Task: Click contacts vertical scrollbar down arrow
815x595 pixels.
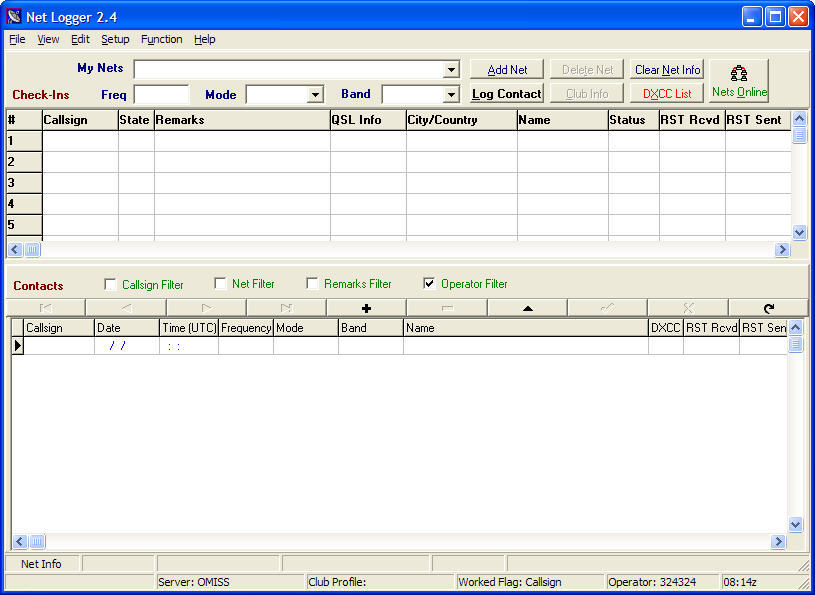Action: [795, 524]
